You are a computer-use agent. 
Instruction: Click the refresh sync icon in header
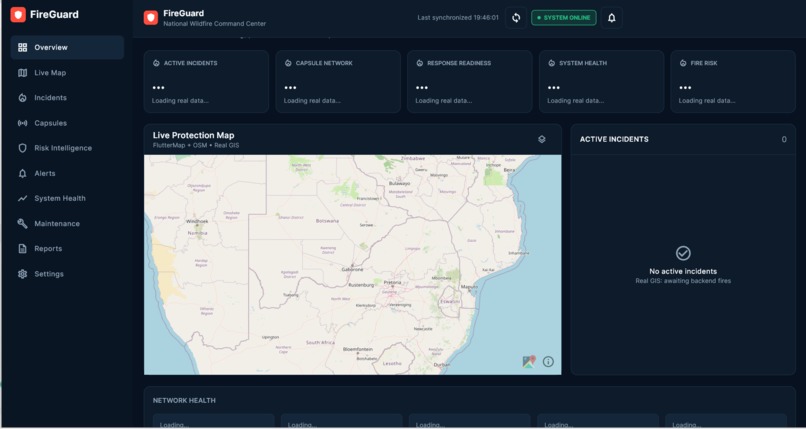point(516,18)
